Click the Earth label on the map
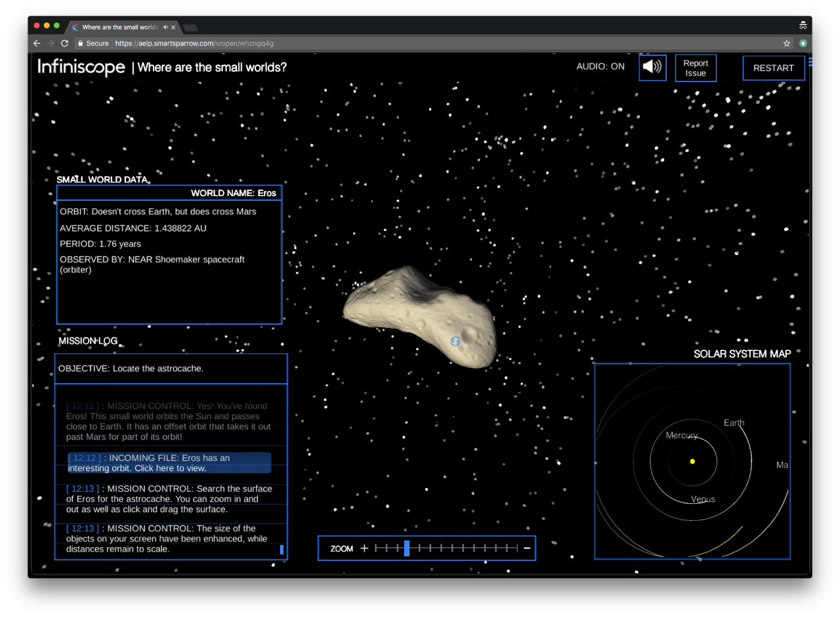 click(734, 423)
